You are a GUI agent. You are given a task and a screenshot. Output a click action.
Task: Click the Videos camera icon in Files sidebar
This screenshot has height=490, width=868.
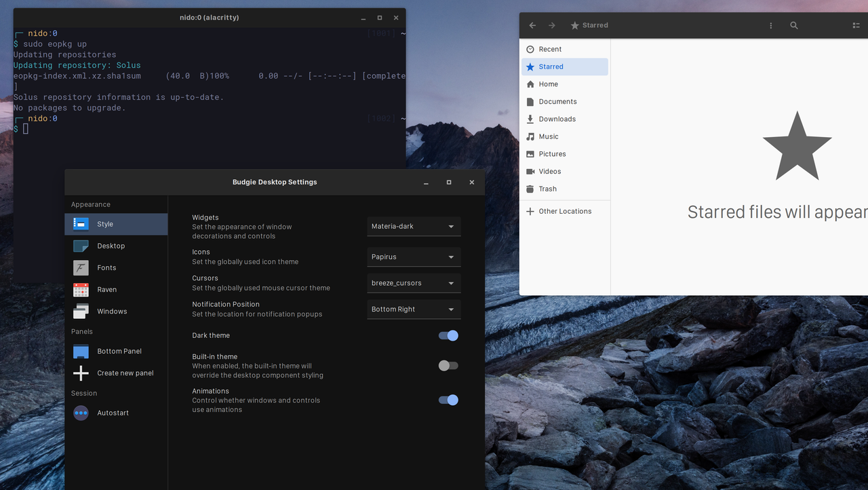pos(530,172)
